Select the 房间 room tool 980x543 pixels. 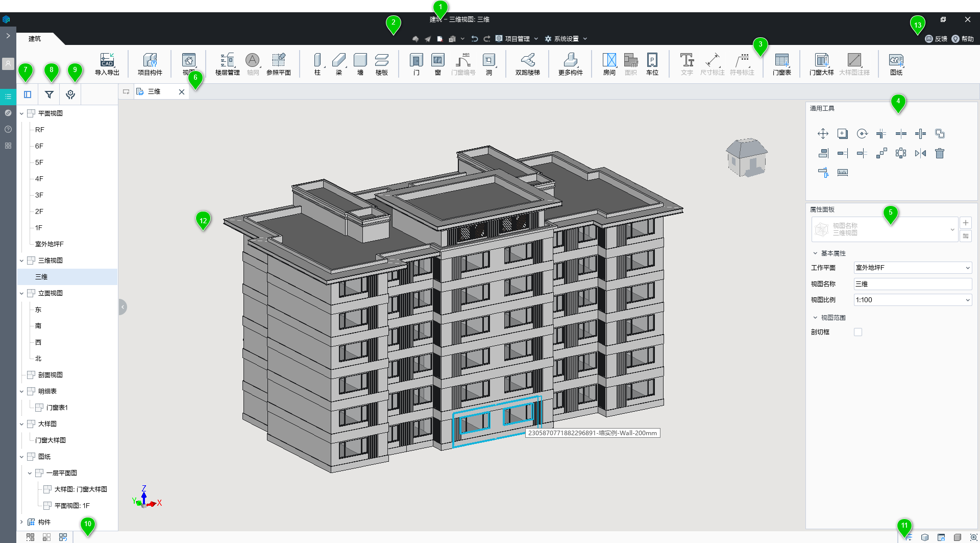pos(609,64)
